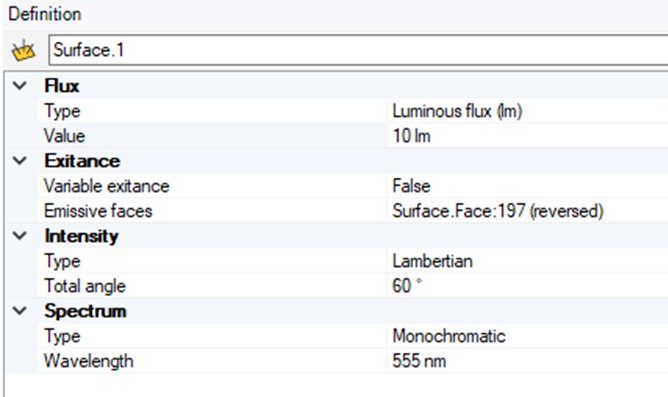Viewport: 668px width, 397px height.
Task: Collapse the Intensity section chevron
Action: click(x=20, y=236)
